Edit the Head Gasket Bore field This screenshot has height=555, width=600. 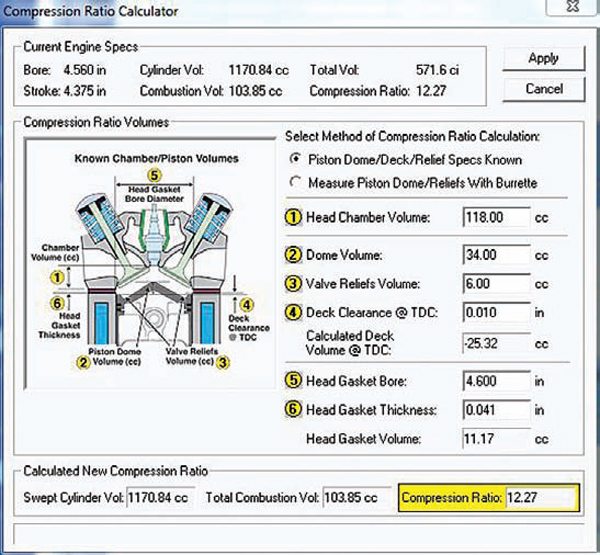click(496, 381)
